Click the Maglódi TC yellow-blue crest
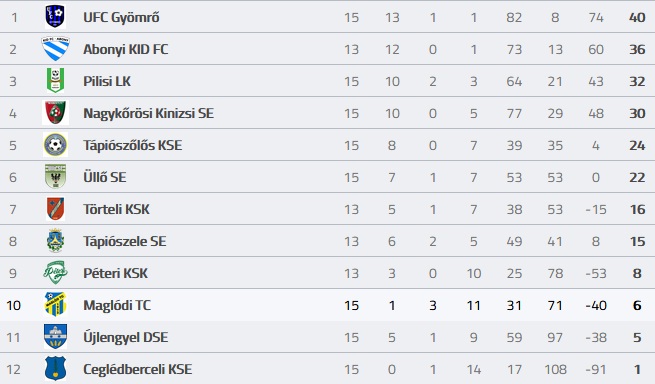 pyautogui.click(x=55, y=305)
